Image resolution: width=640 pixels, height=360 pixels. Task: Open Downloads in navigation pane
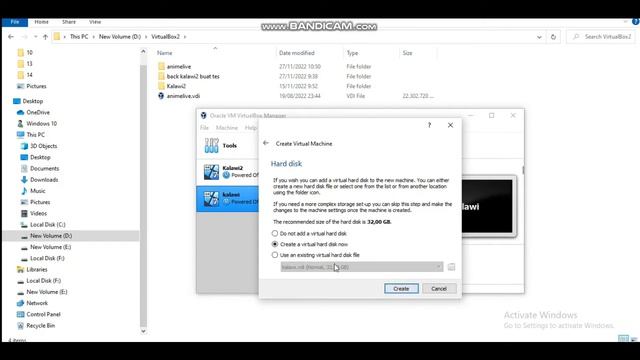[x=44, y=180]
